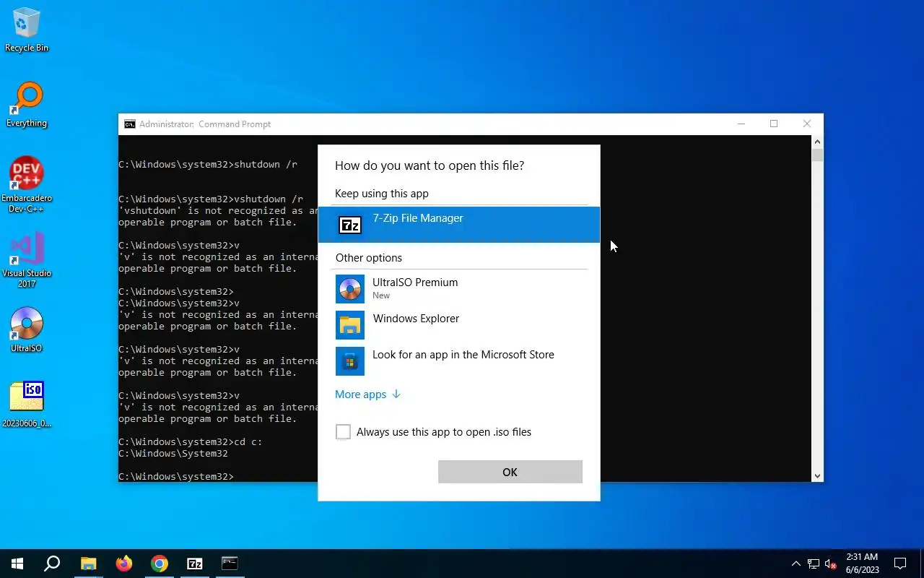Select the 20230606 ISO file on desktop

click(27, 405)
